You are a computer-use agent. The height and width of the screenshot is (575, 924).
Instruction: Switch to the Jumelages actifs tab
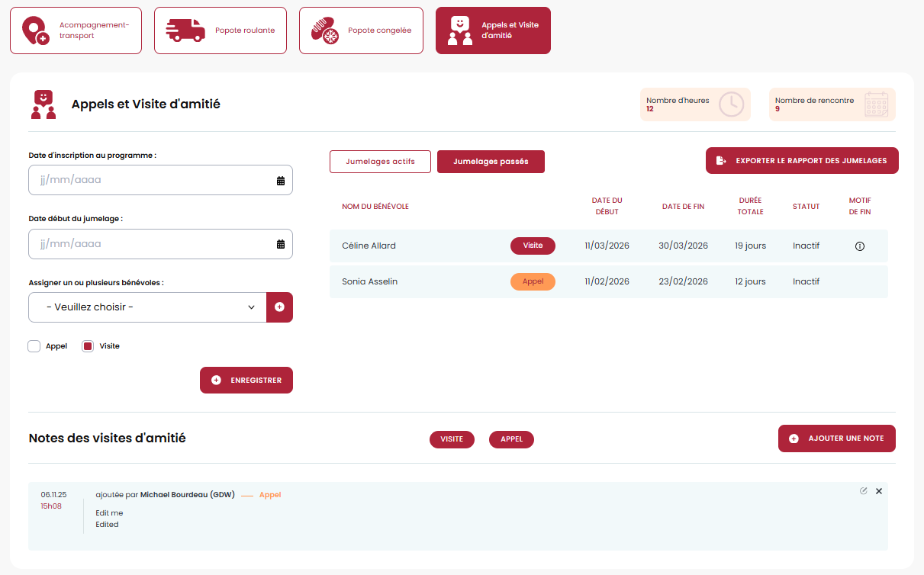(380, 162)
